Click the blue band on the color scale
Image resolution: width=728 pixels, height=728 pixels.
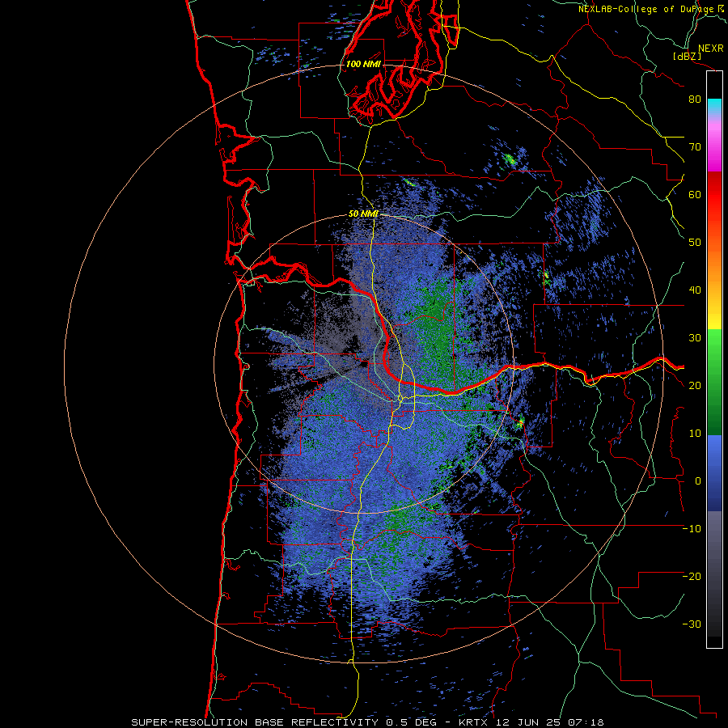coord(714,472)
